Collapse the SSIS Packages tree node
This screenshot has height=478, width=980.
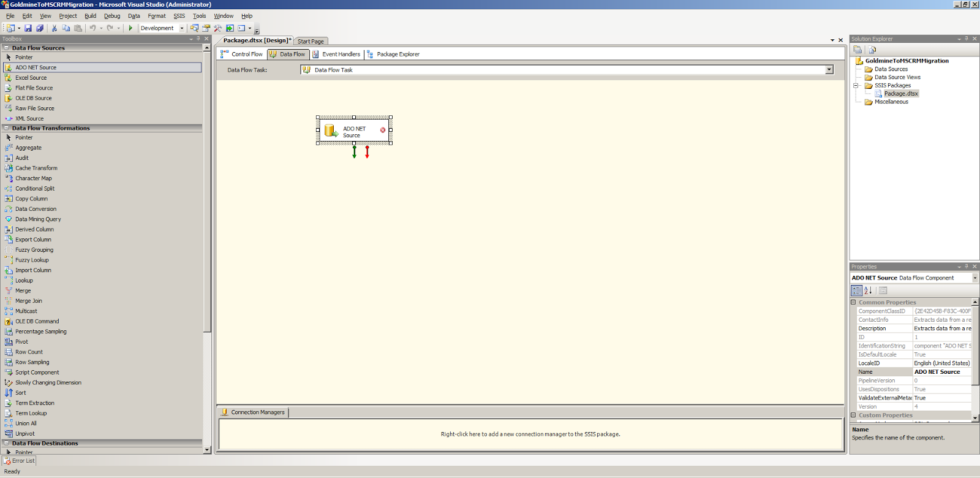click(x=856, y=86)
